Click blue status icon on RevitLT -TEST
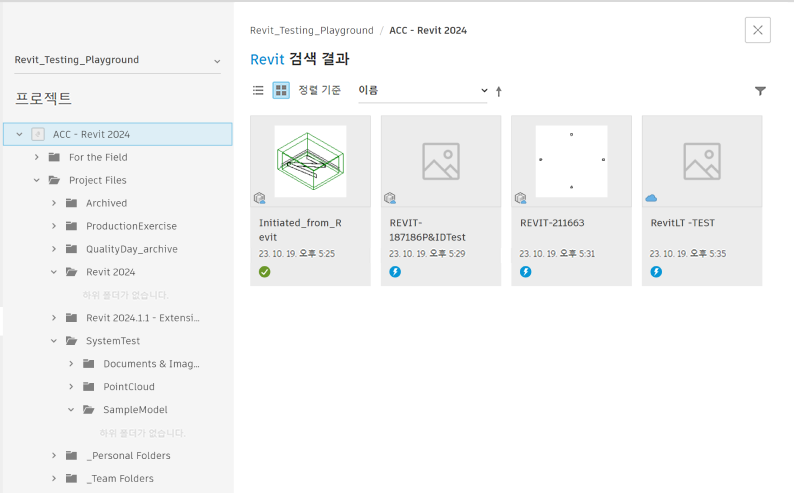794x493 pixels. [x=656, y=272]
